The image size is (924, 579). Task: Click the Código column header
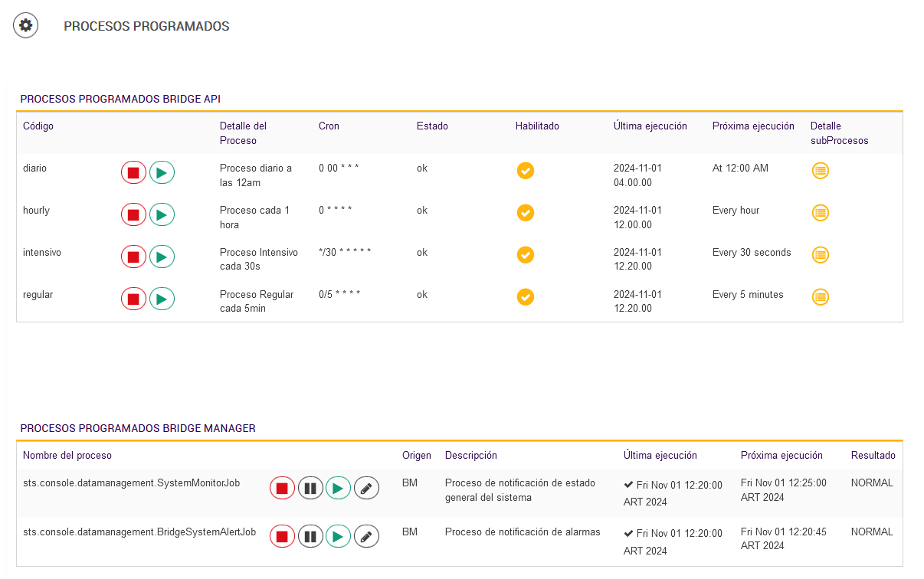click(x=38, y=126)
